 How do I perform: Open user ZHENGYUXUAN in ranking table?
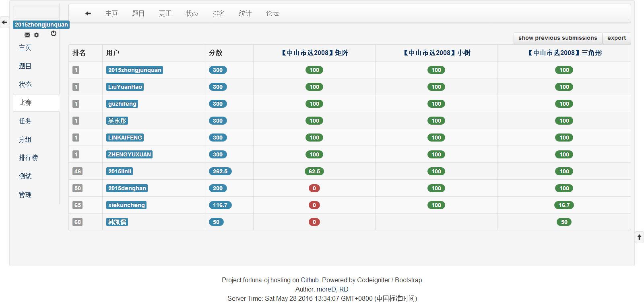click(129, 154)
